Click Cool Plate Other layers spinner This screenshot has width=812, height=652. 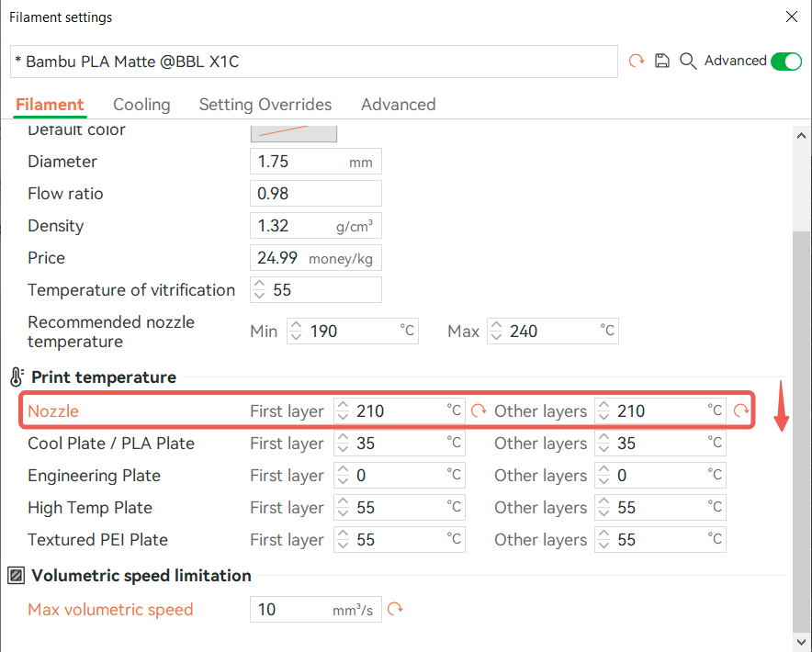click(x=603, y=444)
